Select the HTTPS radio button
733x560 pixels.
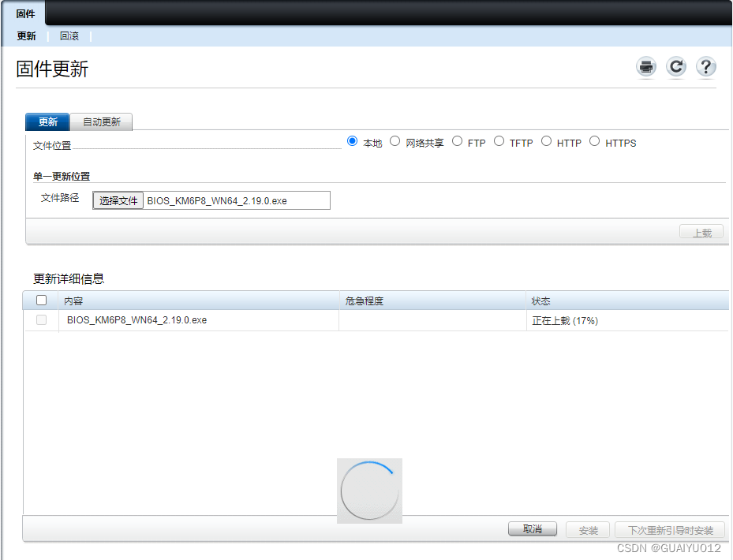coord(595,141)
